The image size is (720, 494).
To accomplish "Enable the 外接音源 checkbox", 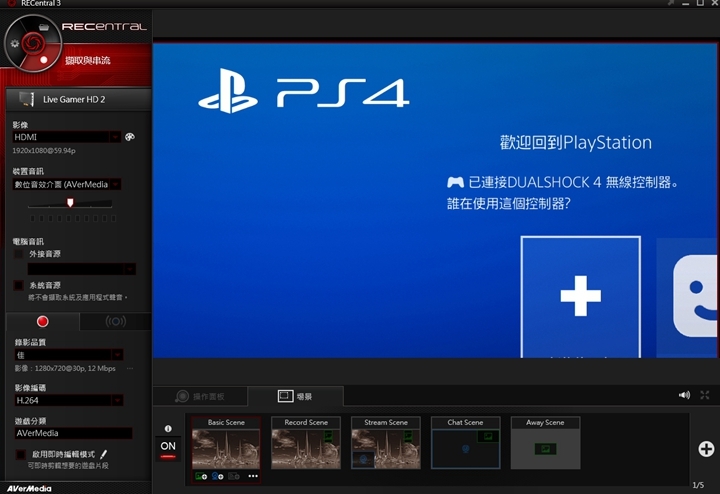I will click(18, 254).
